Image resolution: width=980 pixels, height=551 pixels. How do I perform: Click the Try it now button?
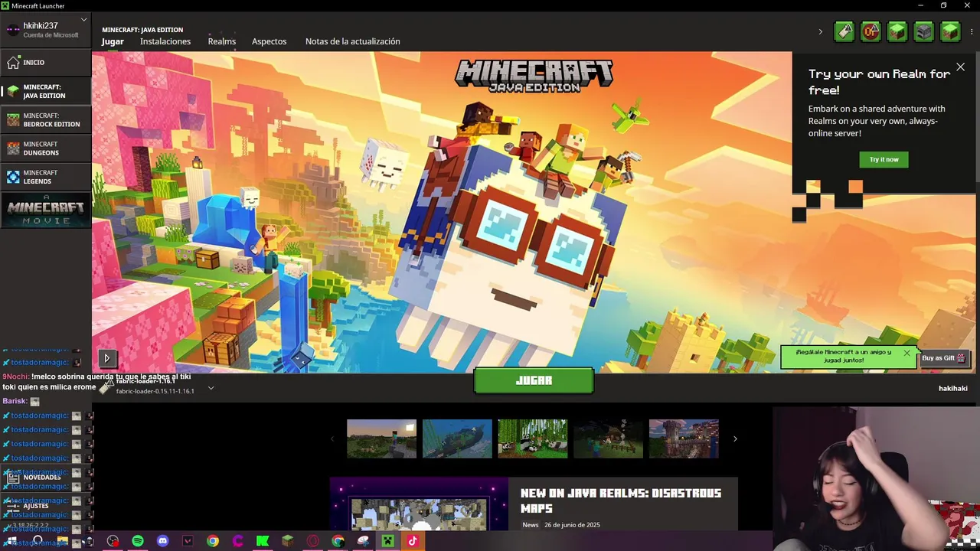pyautogui.click(x=884, y=159)
